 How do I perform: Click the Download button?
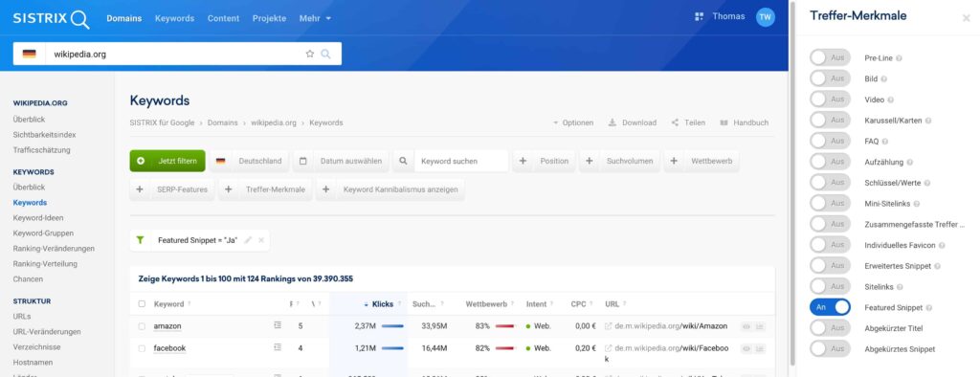(x=633, y=122)
